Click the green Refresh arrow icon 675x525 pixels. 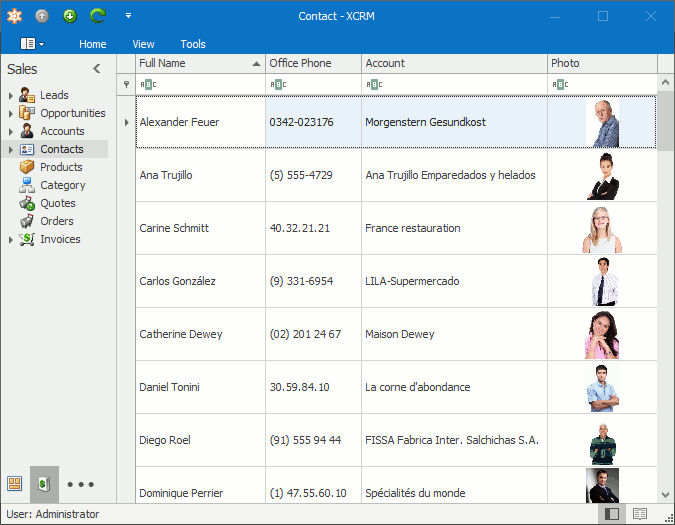pyautogui.click(x=98, y=16)
